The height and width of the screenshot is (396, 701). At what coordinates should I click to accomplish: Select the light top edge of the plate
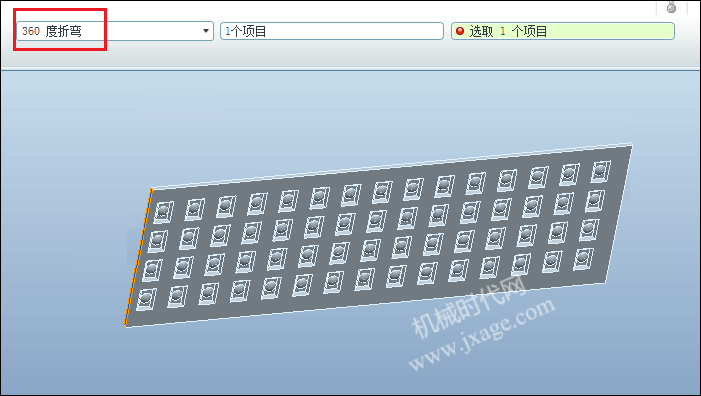391,166
